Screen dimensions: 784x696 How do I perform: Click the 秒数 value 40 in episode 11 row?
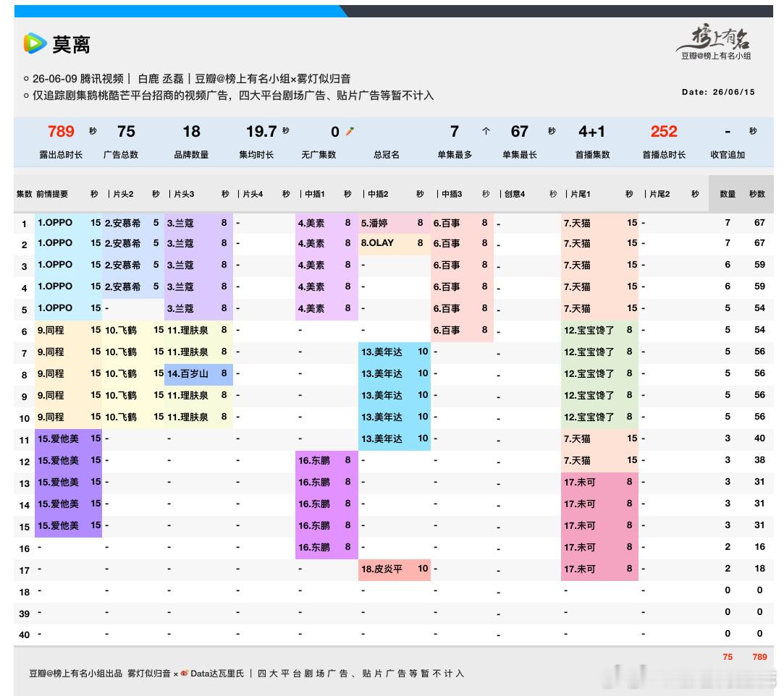(x=759, y=438)
